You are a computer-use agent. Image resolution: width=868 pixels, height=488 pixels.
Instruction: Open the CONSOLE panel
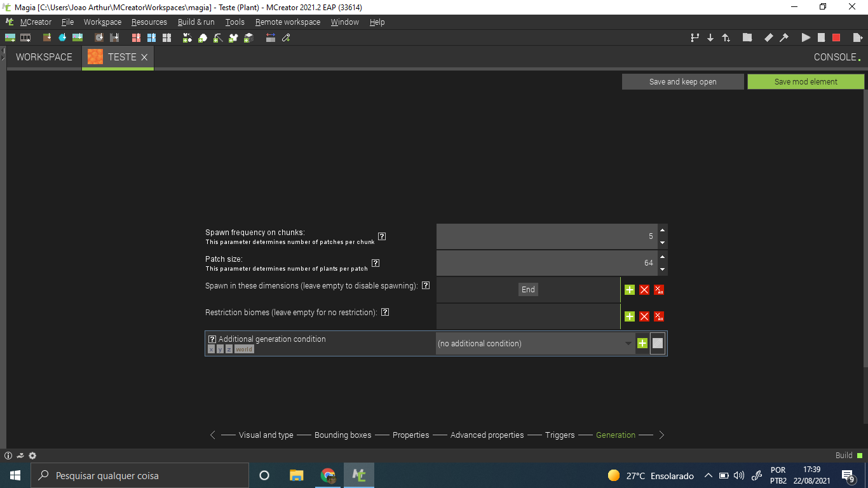pos(834,57)
